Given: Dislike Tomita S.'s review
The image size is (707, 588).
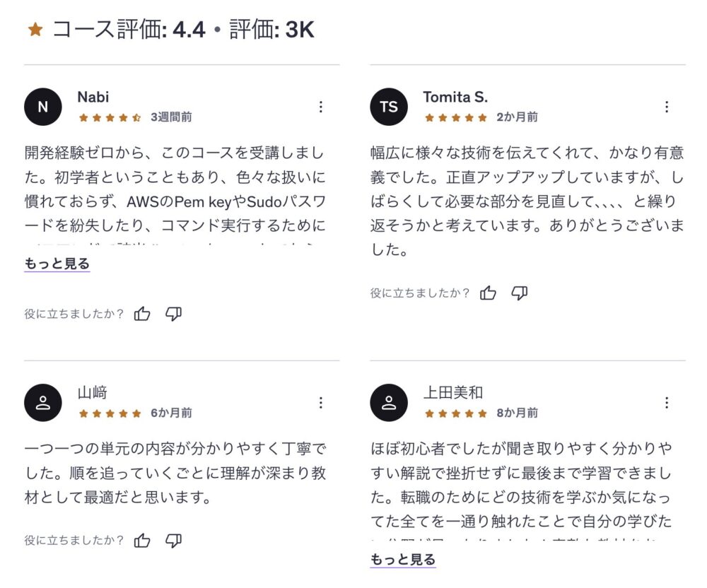Looking at the screenshot, I should [520, 293].
